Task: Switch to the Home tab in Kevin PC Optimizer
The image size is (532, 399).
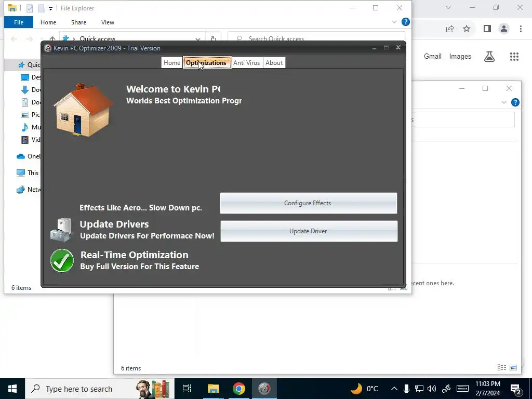Action: point(171,63)
